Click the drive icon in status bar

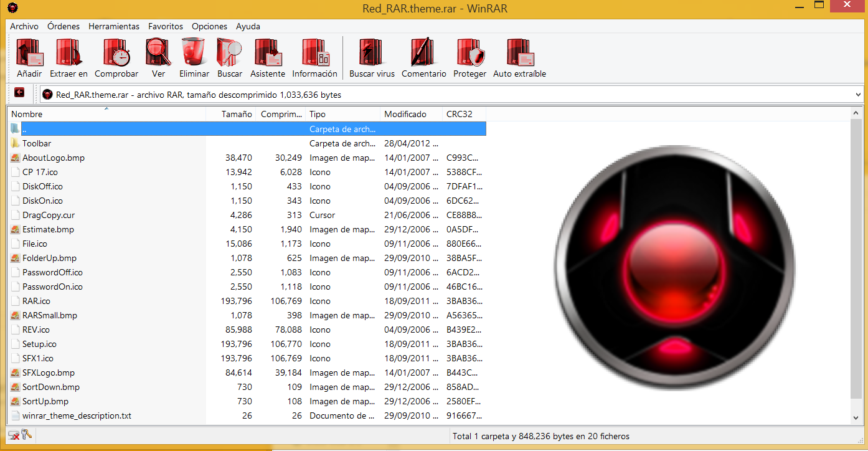14,435
